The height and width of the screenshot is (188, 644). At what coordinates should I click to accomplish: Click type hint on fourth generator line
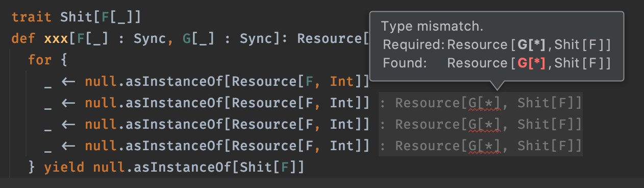pos(480,146)
